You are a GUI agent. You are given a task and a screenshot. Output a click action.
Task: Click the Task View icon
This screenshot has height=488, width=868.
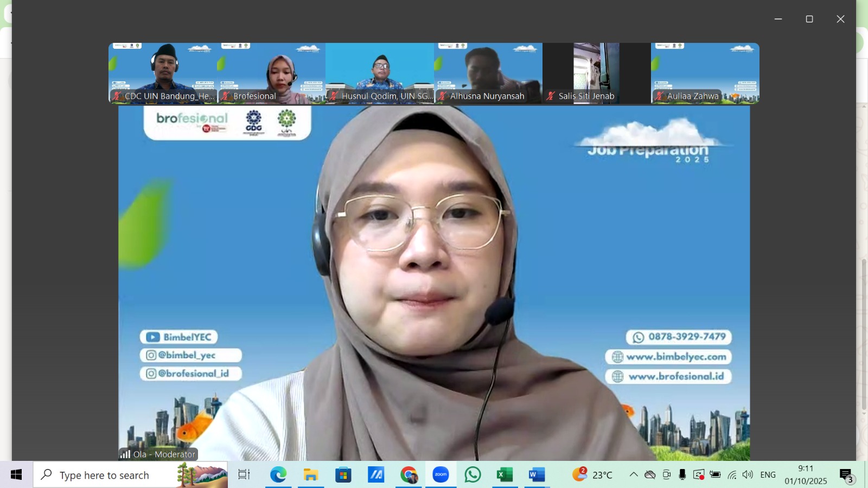pyautogui.click(x=244, y=475)
